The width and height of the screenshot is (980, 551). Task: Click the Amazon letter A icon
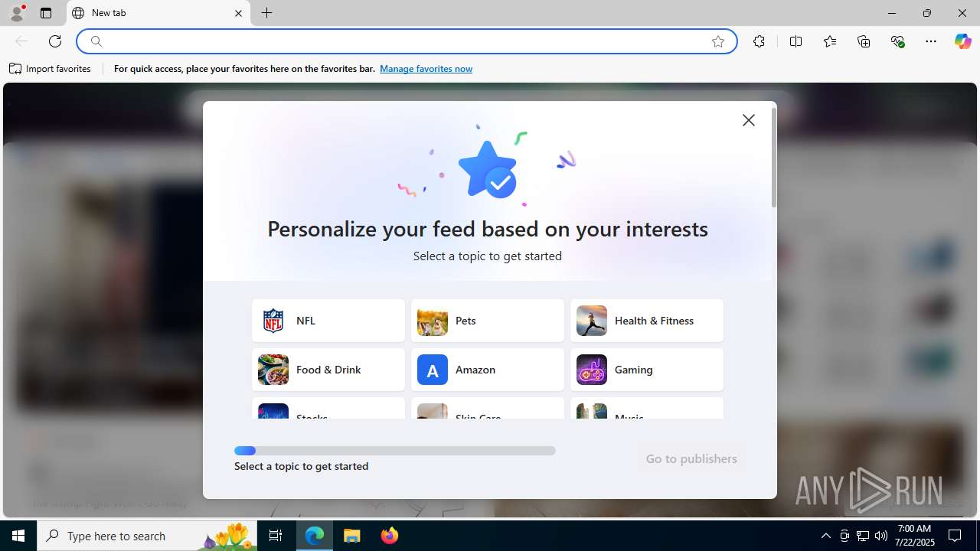(433, 370)
